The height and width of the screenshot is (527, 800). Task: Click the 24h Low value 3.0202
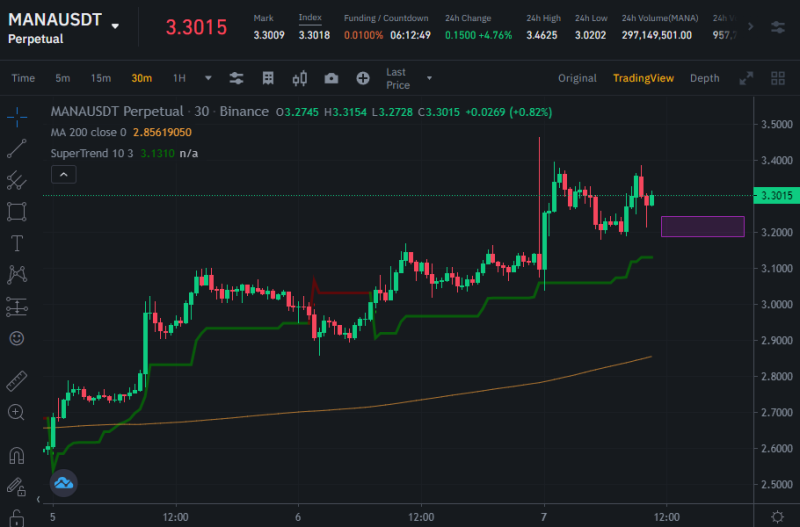590,35
